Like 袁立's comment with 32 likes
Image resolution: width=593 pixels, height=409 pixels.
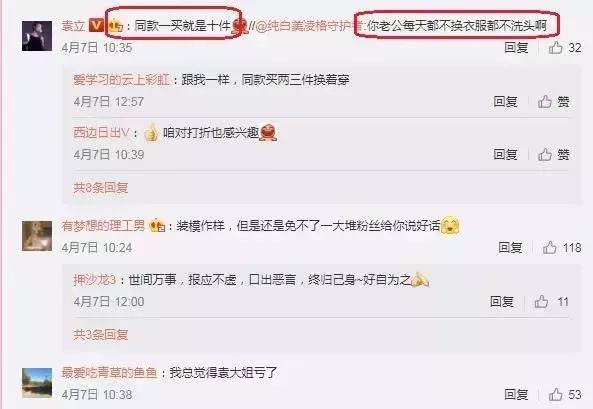(x=556, y=47)
